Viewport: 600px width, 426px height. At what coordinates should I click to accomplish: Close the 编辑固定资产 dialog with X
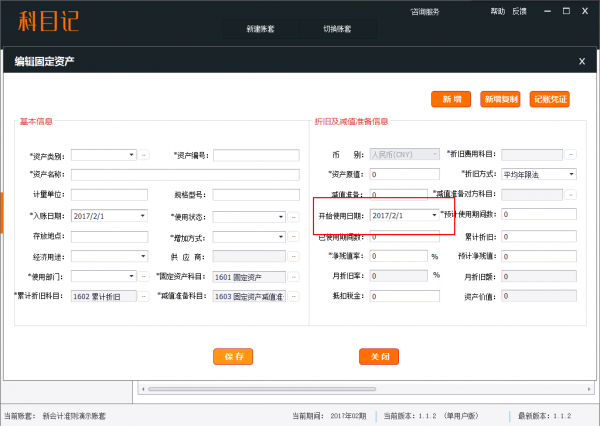click(x=582, y=62)
